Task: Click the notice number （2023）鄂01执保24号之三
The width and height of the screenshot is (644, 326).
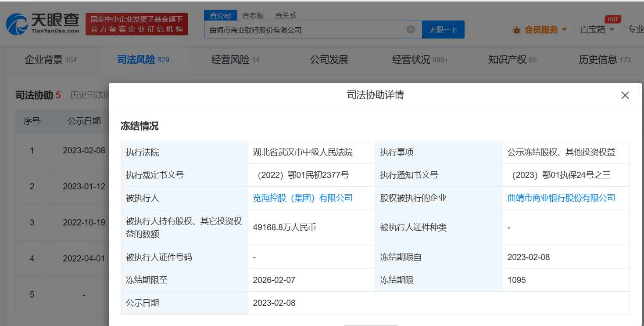Action: (561, 175)
